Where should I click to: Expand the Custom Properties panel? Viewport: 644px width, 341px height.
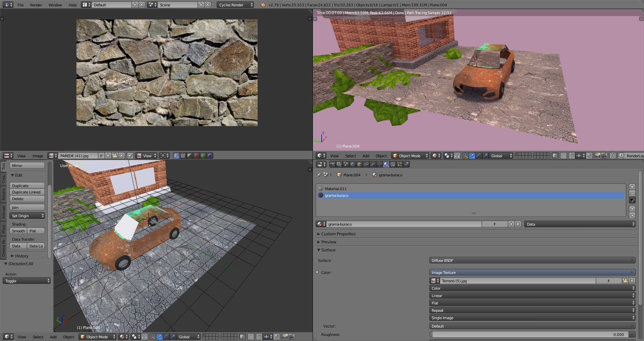pyautogui.click(x=338, y=234)
